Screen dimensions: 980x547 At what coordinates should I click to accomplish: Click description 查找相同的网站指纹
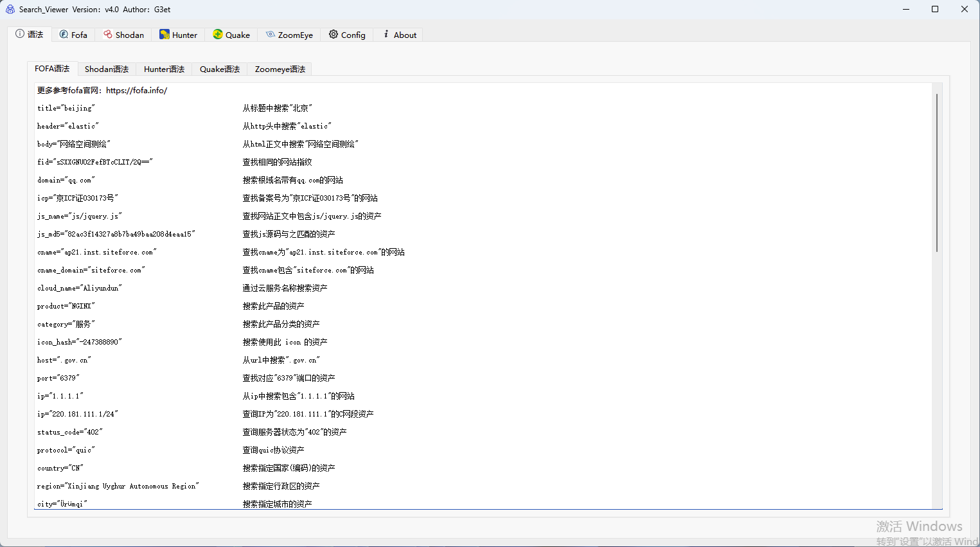(x=277, y=163)
